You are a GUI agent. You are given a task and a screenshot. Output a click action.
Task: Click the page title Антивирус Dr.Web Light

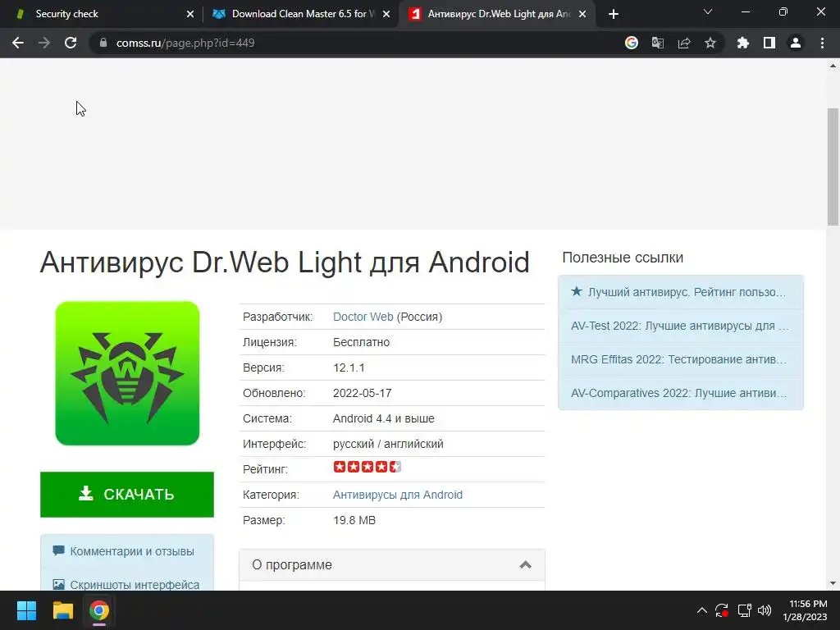(285, 262)
